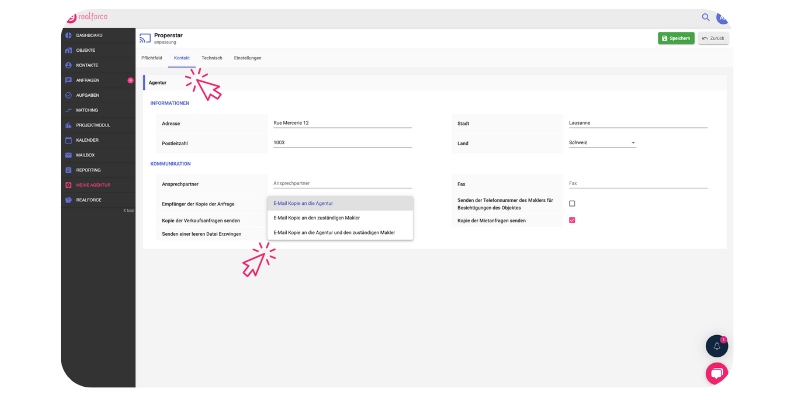Image resolution: width=800 pixels, height=400 pixels.
Task: Click the Mailbox envelope icon
Action: [68, 155]
